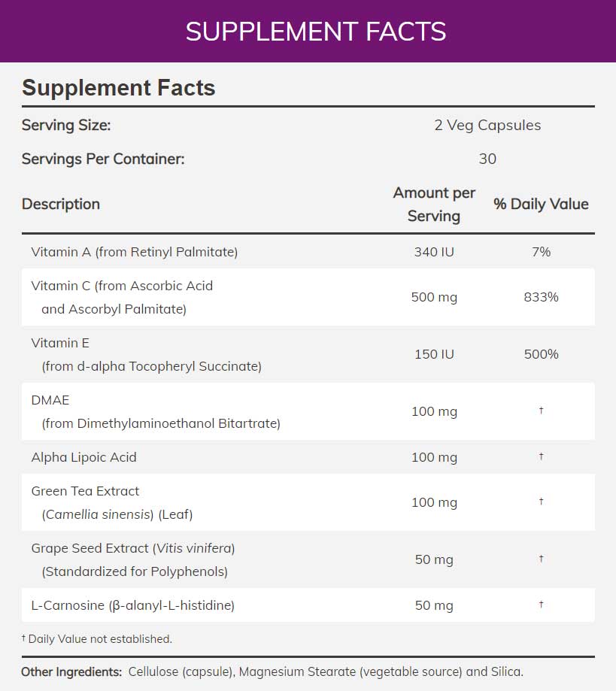The height and width of the screenshot is (691, 616).
Task: Click the 833% daily value
Action: coord(541,297)
